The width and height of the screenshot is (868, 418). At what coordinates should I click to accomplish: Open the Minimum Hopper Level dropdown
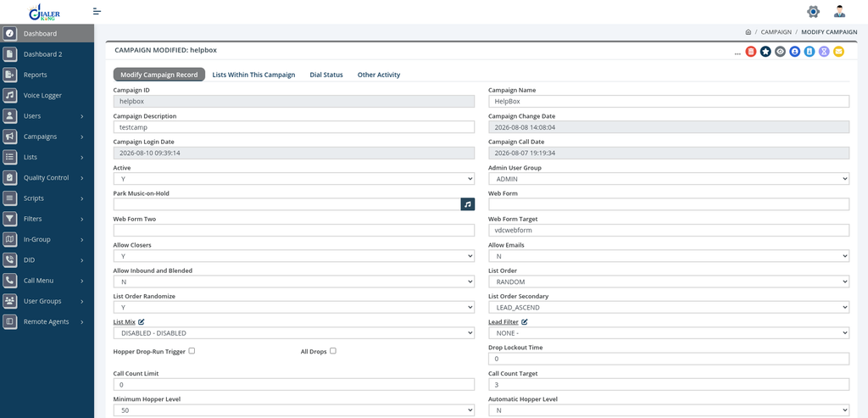(294, 410)
